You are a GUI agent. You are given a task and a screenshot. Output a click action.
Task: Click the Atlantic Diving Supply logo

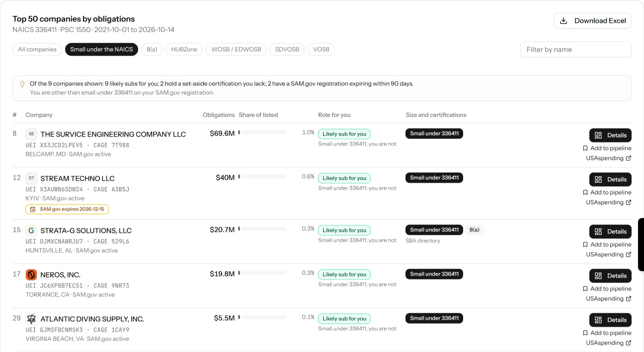pos(31,319)
